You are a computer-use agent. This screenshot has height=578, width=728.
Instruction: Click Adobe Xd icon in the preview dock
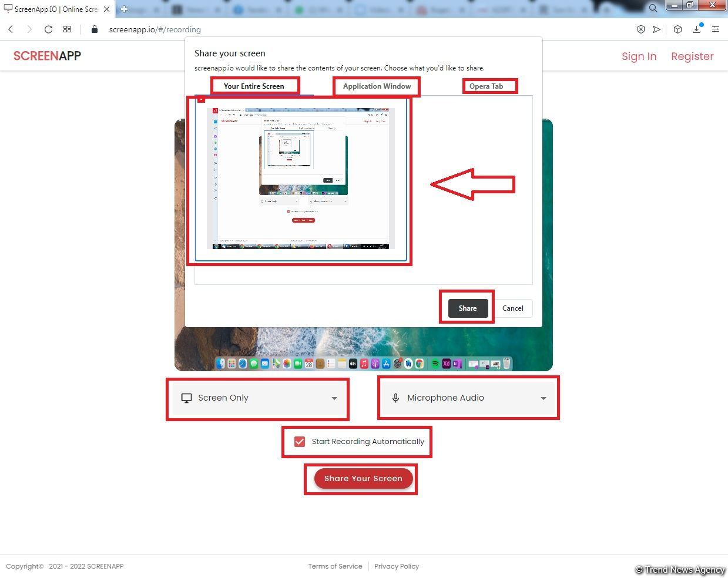447,364
